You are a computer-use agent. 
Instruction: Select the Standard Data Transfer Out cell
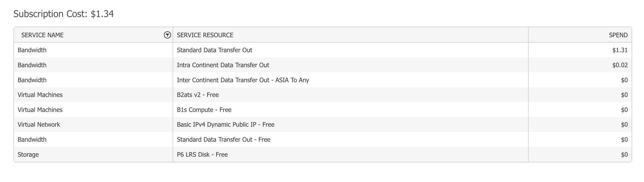click(214, 50)
